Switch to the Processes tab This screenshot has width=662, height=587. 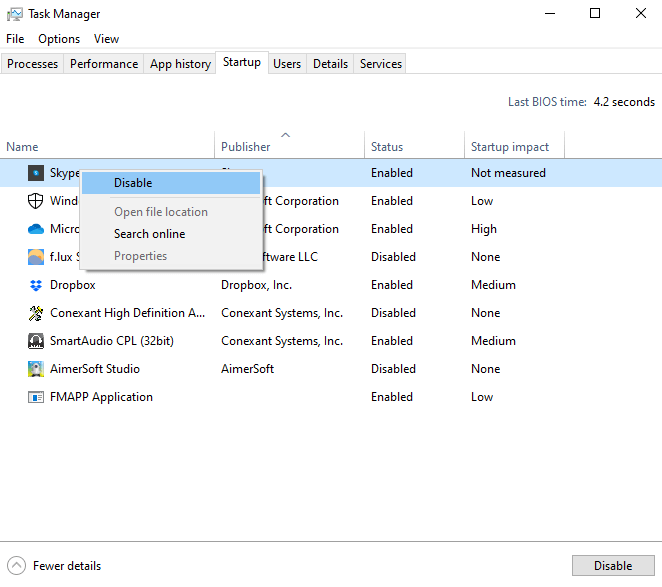[33, 64]
